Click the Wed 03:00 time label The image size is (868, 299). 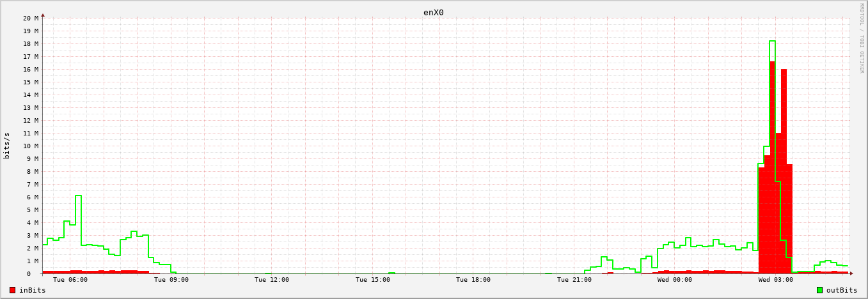point(775,279)
